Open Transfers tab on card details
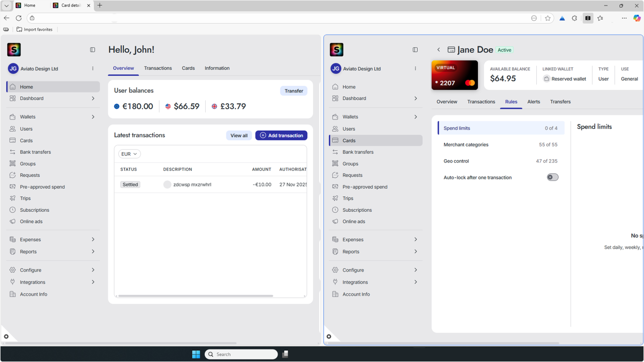This screenshot has width=644, height=362. [x=560, y=102]
